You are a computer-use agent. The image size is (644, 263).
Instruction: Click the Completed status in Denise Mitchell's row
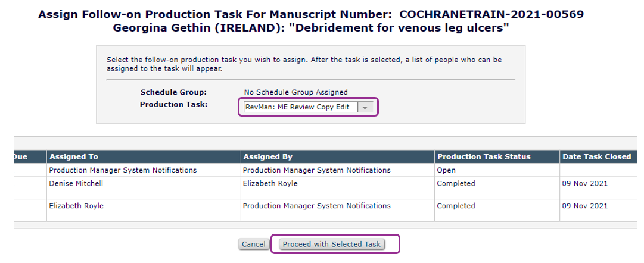(x=456, y=184)
